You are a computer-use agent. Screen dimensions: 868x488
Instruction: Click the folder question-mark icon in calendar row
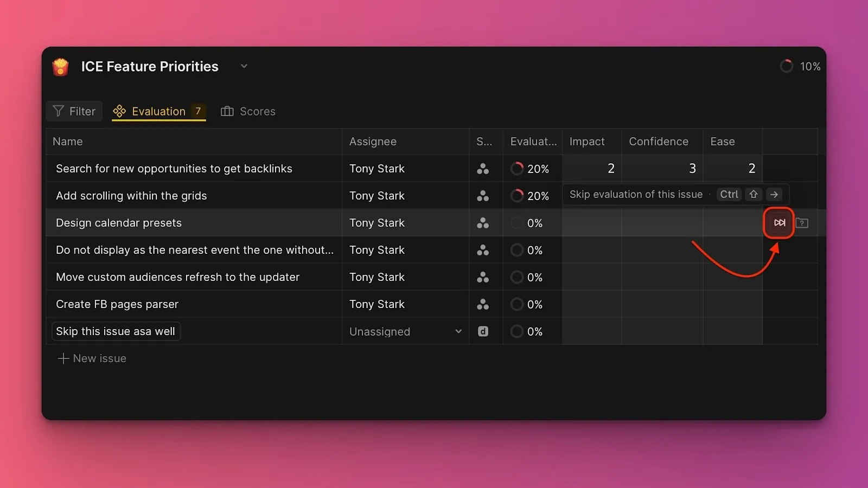tap(802, 223)
